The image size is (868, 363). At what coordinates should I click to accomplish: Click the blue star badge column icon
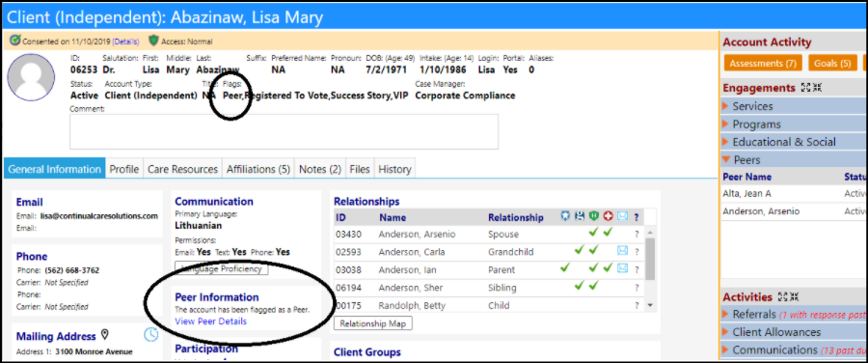point(565,217)
